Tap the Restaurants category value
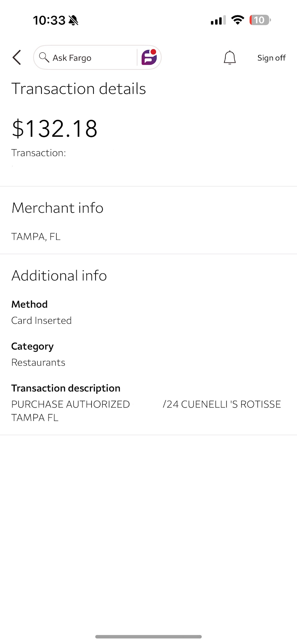Screen dimensions: 297x644 (x=38, y=363)
